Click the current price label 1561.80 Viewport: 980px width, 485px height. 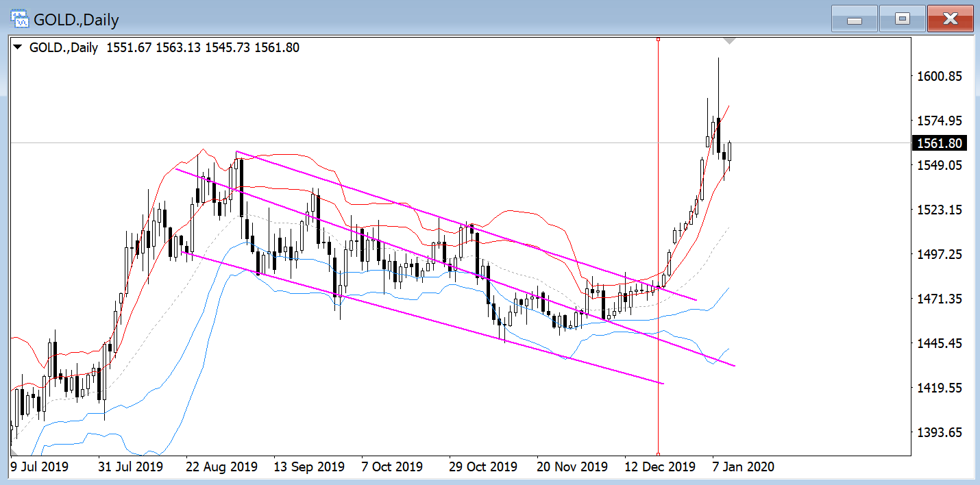[939, 143]
